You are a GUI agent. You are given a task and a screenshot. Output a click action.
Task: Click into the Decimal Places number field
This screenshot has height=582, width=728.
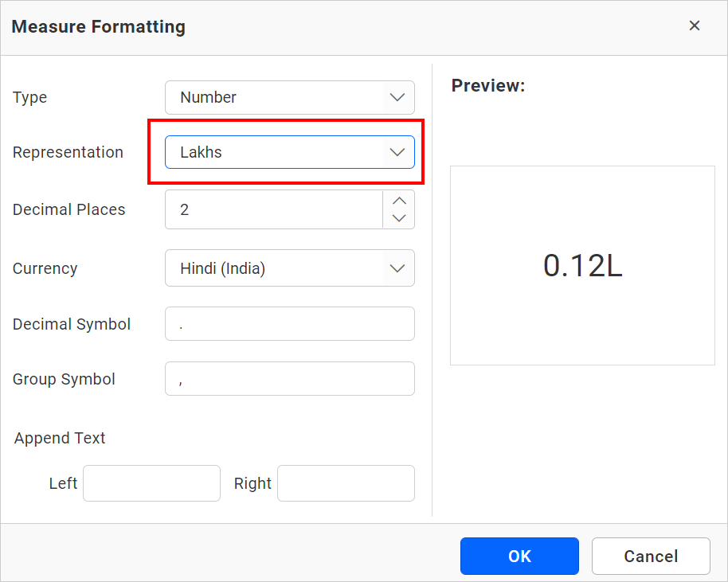273,209
